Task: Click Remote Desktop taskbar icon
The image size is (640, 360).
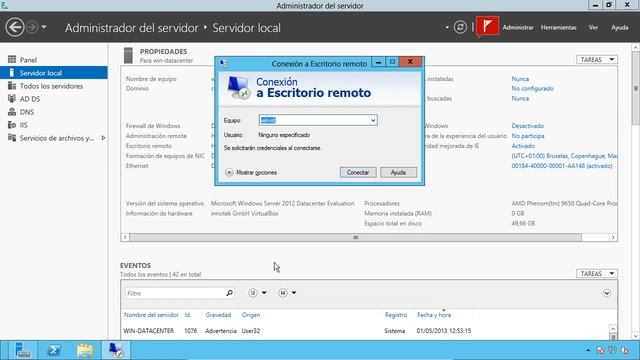Action: coord(116,350)
